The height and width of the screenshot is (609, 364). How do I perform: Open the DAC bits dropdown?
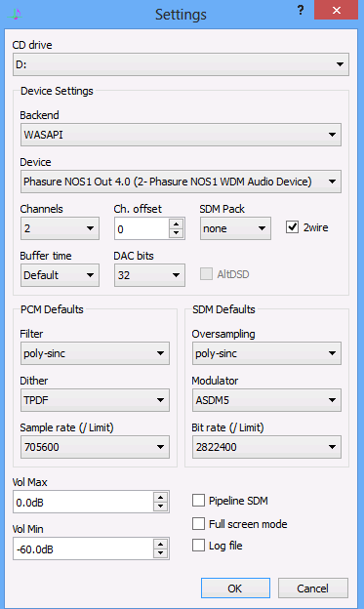pos(149,275)
